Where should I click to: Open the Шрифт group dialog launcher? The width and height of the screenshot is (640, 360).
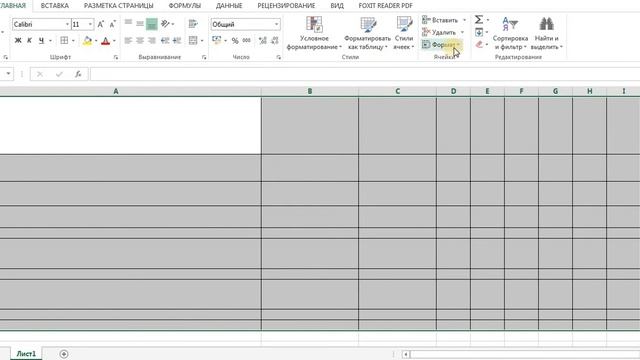[x=116, y=58]
